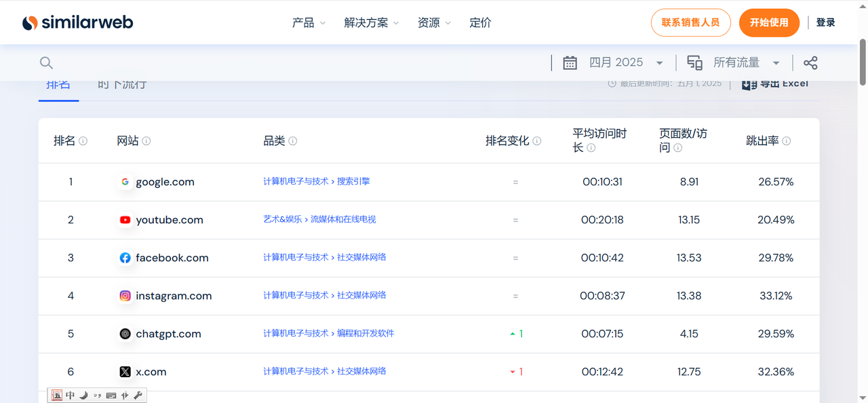Click info icon next to 跳出率 header

(787, 141)
